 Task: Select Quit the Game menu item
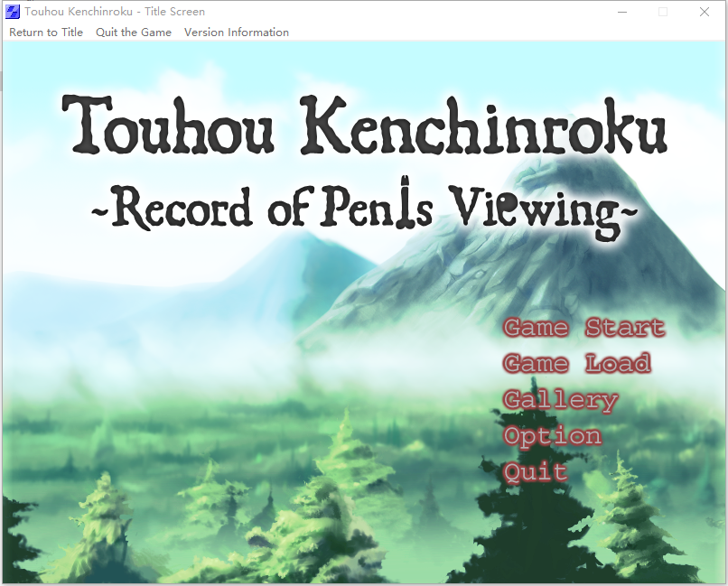click(134, 33)
